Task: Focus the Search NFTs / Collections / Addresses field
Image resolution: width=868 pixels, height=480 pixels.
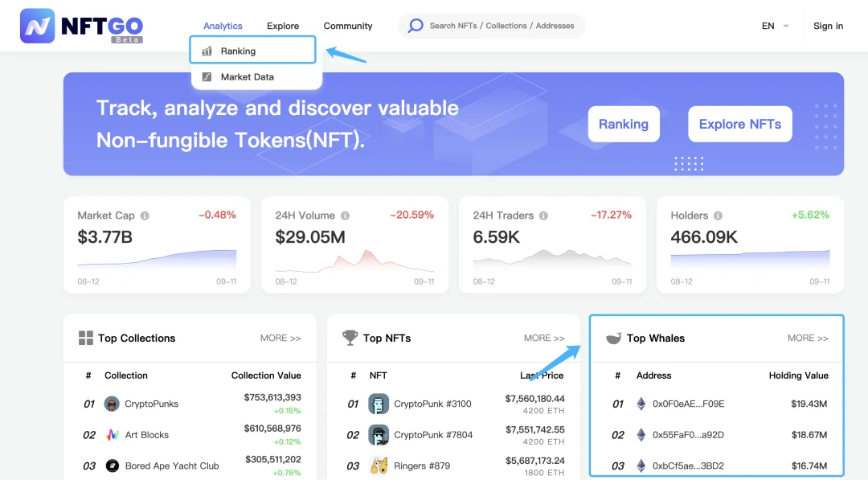Action: (491, 26)
